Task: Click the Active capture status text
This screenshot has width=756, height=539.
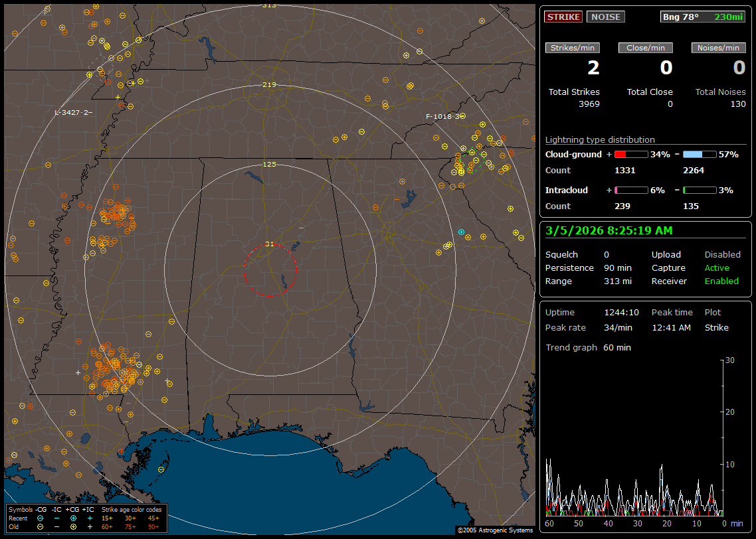Action: click(717, 268)
